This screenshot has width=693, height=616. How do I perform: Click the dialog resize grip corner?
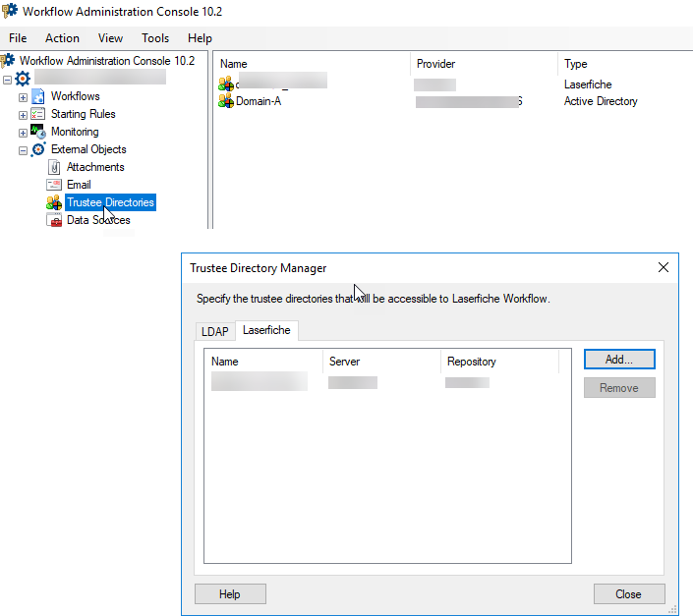point(672,610)
